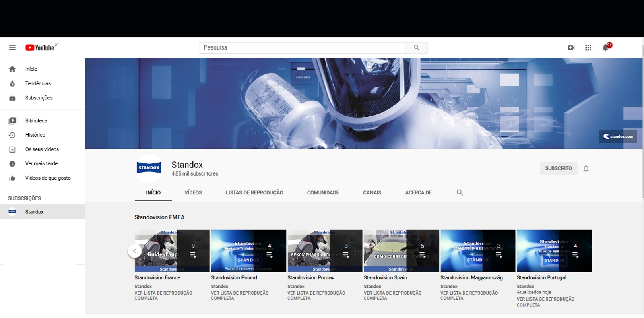Switch to the Início channel tab
644x318 pixels.
click(153, 193)
